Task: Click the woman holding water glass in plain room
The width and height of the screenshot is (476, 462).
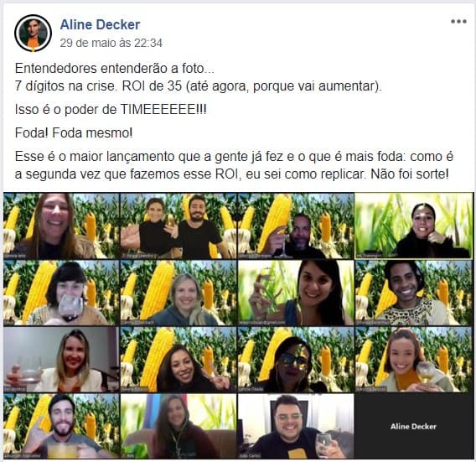Action: click(61, 360)
